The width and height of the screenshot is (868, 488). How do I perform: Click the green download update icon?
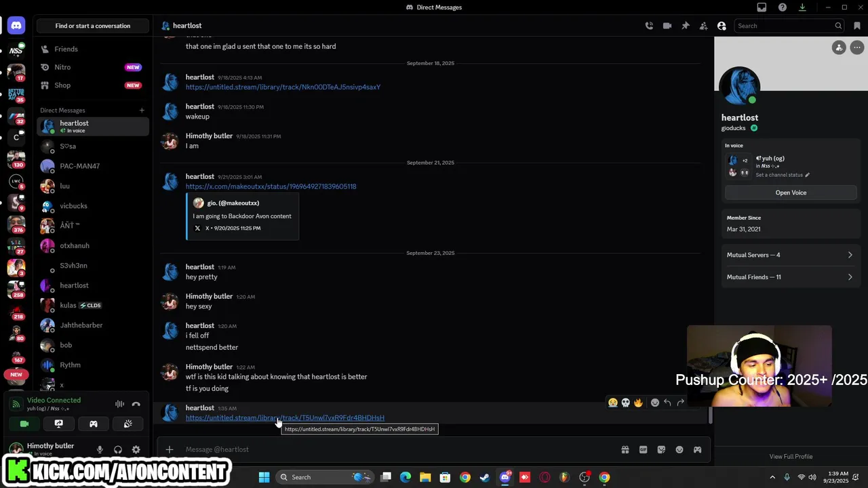(x=802, y=7)
